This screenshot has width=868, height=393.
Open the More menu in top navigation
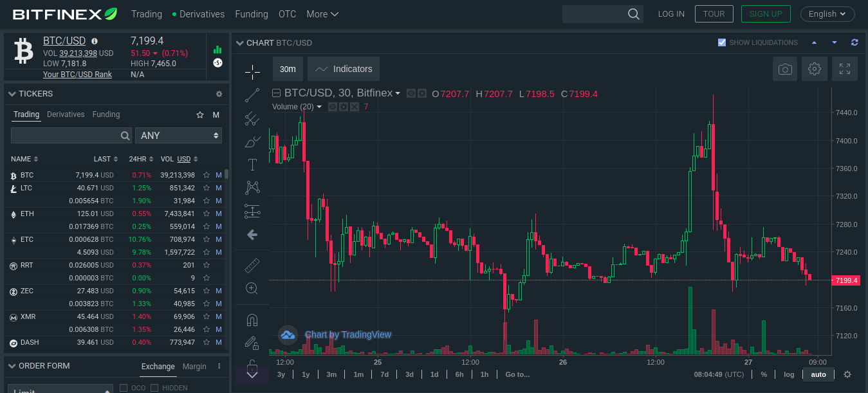point(322,14)
